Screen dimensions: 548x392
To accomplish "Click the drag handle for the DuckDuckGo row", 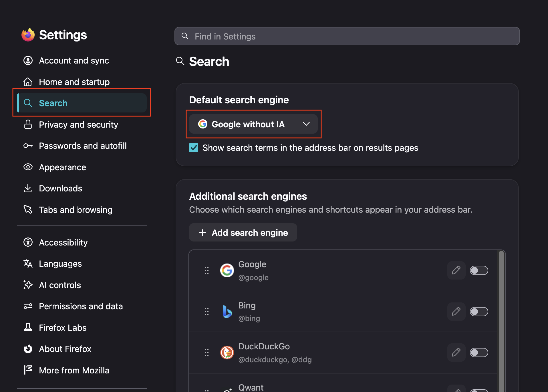I will click(207, 353).
